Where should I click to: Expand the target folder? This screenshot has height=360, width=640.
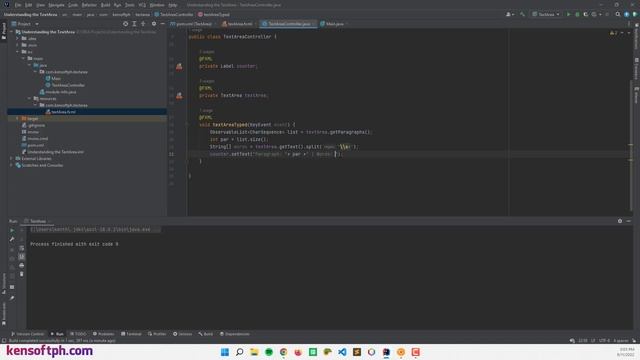tap(18, 118)
